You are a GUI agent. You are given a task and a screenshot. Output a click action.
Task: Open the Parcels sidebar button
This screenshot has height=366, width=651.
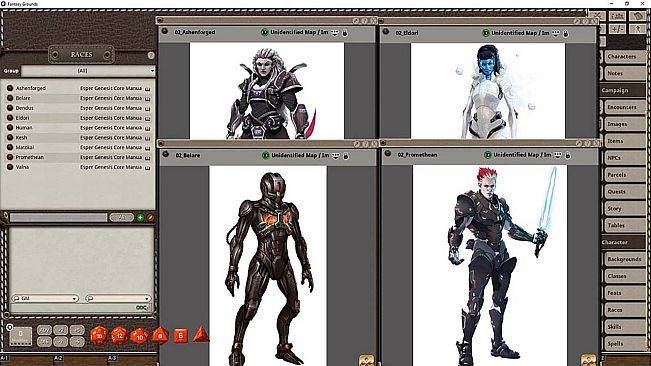click(624, 175)
